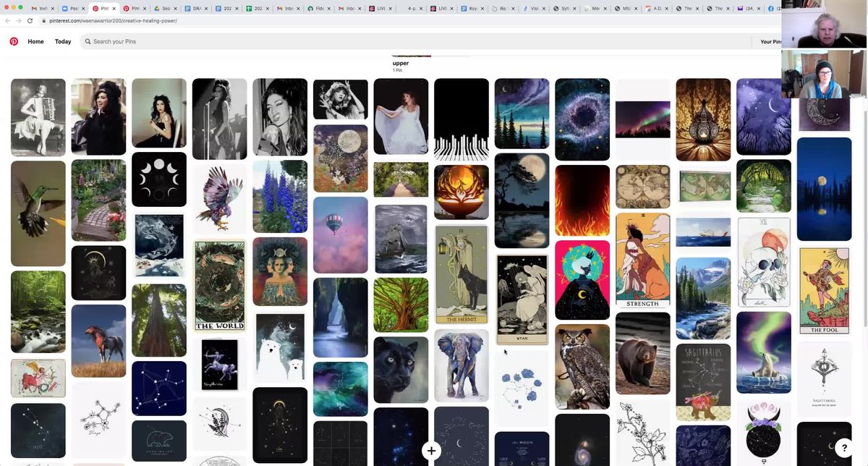Switch to the 'Sea' Google Drive tab

[166, 9]
